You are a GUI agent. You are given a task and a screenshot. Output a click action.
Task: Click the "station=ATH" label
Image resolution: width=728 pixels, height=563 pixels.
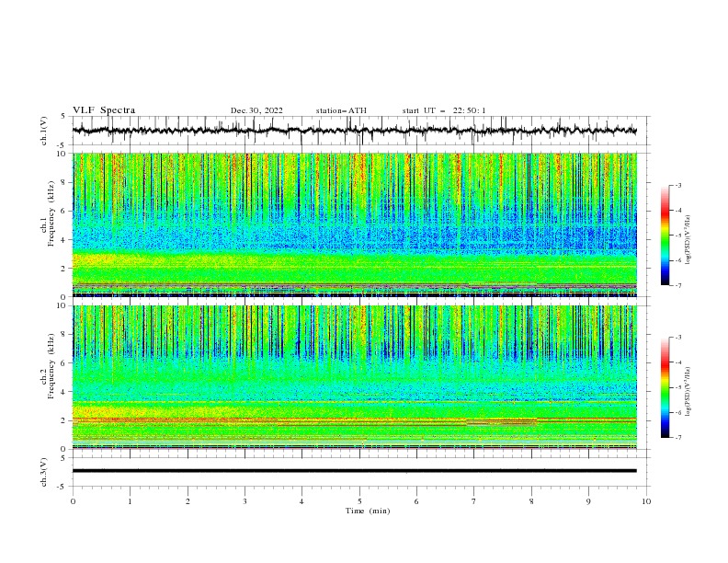pos(341,110)
